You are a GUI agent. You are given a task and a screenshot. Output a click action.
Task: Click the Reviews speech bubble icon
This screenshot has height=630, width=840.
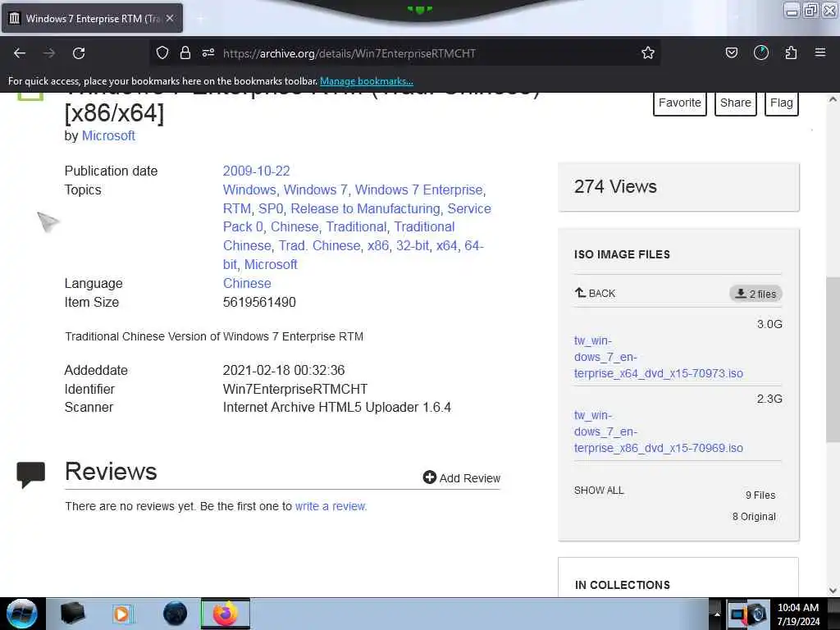pos(30,474)
